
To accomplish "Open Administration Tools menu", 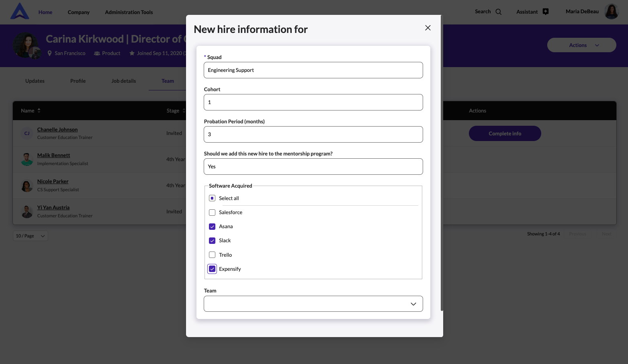I will (x=129, y=12).
